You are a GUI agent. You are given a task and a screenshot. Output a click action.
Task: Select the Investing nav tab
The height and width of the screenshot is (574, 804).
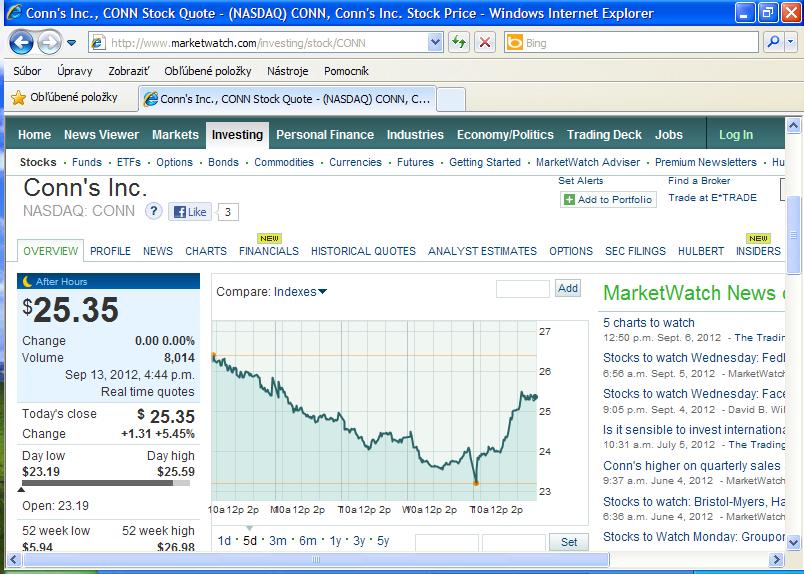click(x=237, y=135)
